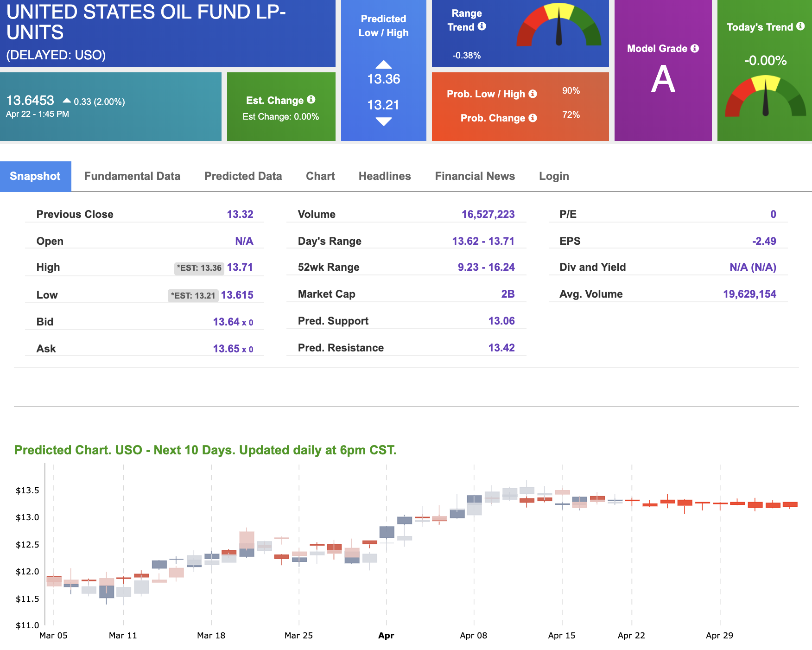Viewport: 812px width, 650px height.
Task: Click the predicted low down arrow
Action: coord(384,121)
